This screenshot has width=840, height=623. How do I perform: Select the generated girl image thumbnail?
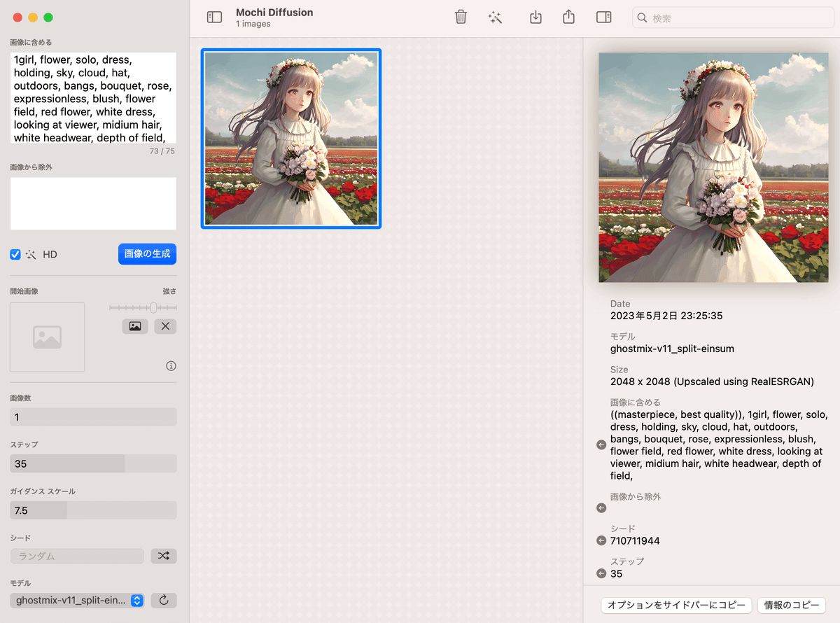click(290, 138)
